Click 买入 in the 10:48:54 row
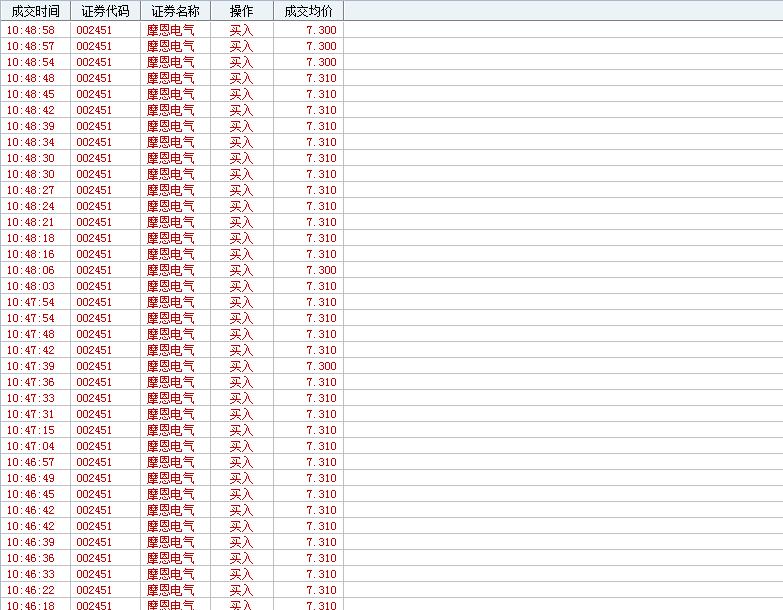Image resolution: width=783 pixels, height=610 pixels. (x=241, y=62)
